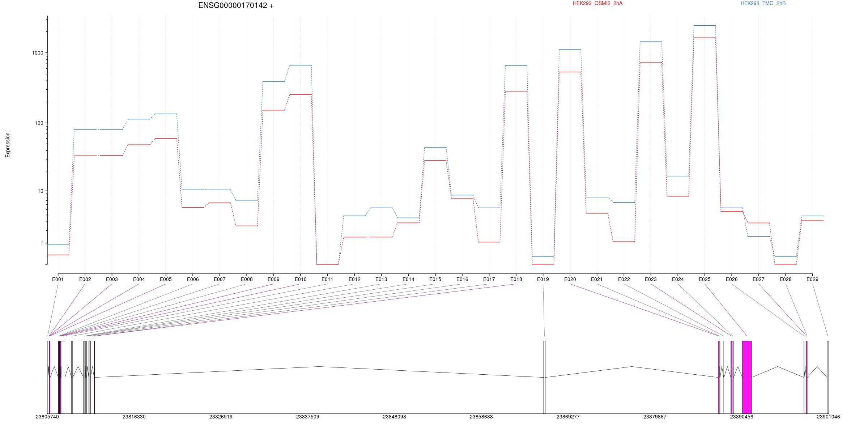The height and width of the screenshot is (434, 868).
Task: Click exon label E001
Action: pyautogui.click(x=58, y=279)
